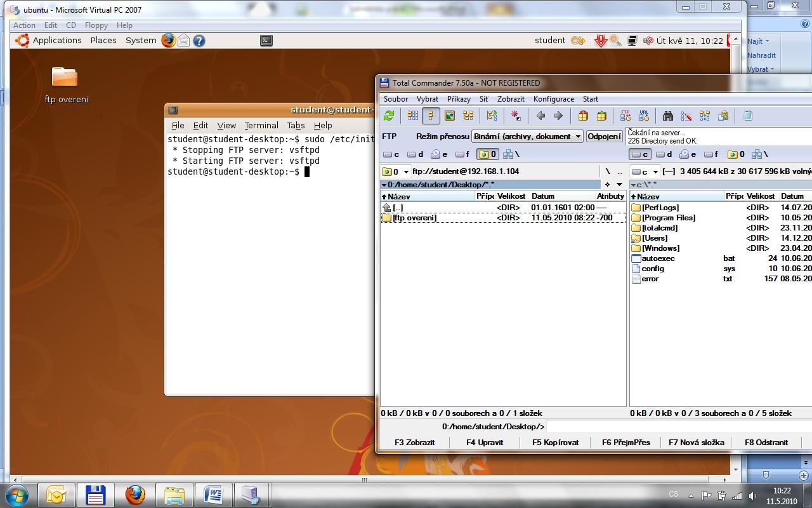
Task: Select FTP connection 0 in the right drive bar
Action: [736, 154]
